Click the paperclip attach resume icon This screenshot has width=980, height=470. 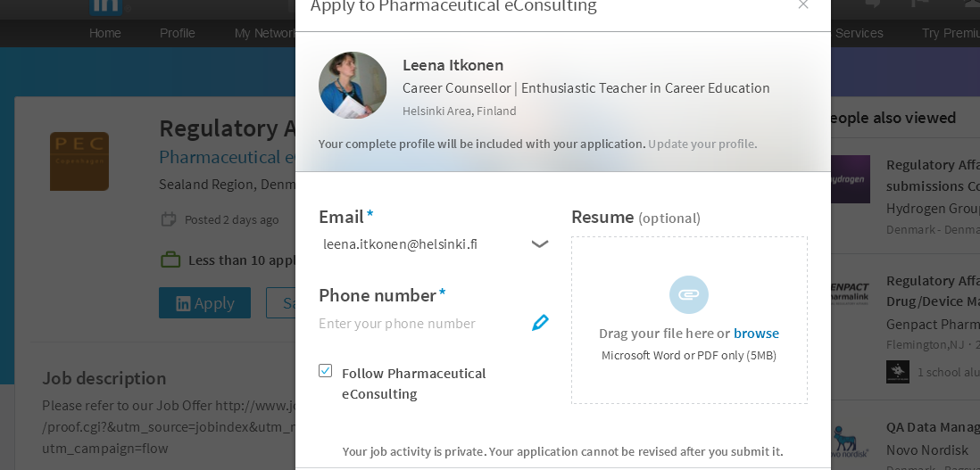tap(689, 294)
